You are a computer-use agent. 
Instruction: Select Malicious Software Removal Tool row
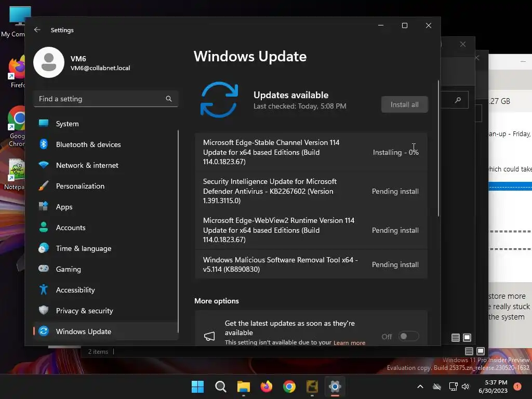pos(311,264)
